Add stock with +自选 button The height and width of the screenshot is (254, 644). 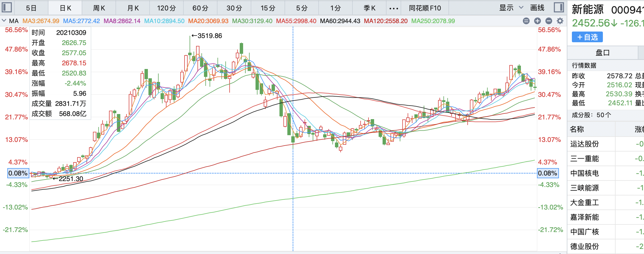[587, 37]
